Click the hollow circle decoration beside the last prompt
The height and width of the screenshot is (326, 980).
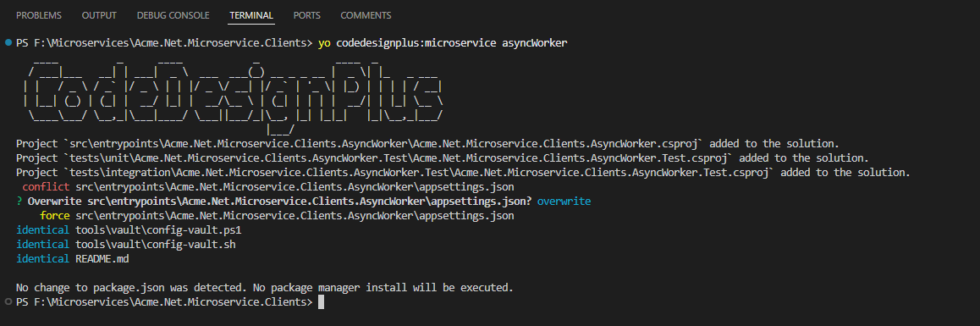(x=8, y=301)
